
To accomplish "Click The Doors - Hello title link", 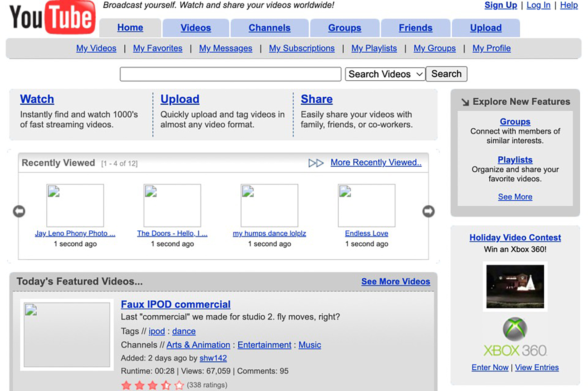I will tap(172, 233).
